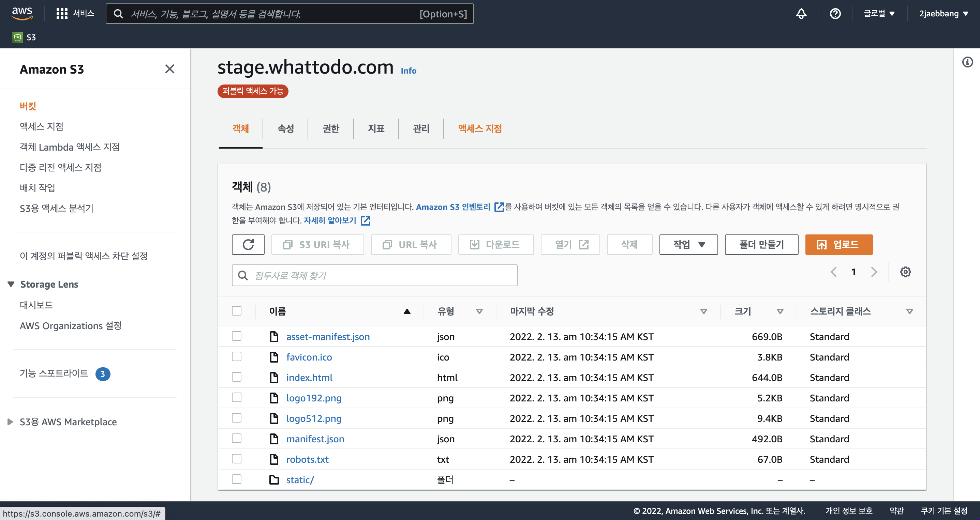Screen dimensions: 980x520
Task: Expand S3용 AWS Marketplace section
Action: [x=10, y=422]
